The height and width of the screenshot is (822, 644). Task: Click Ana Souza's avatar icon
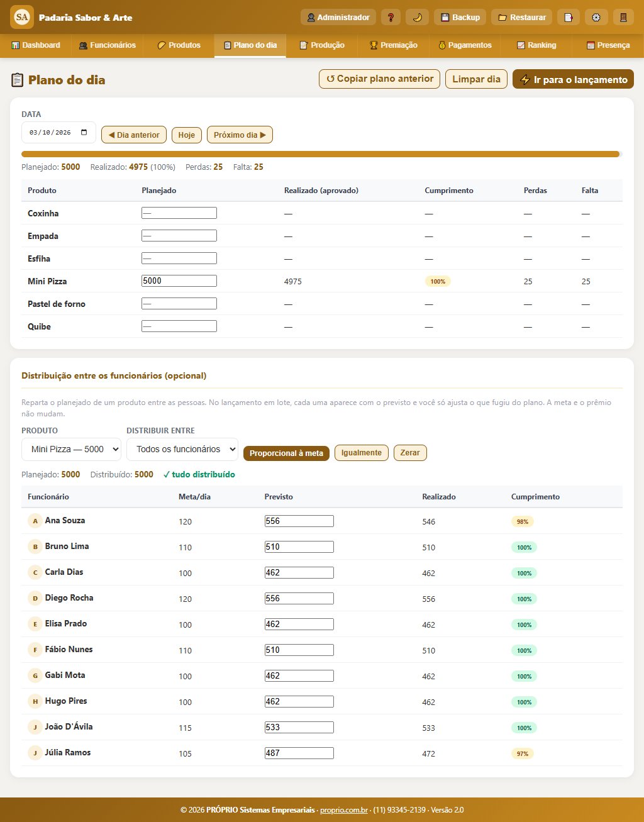35,521
